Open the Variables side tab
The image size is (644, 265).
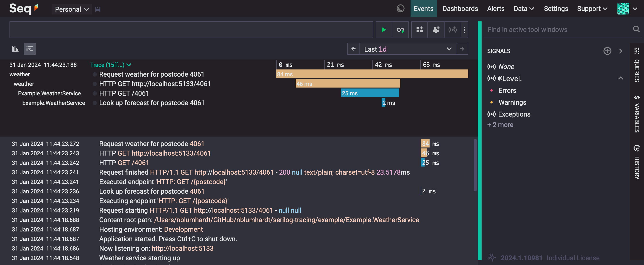click(636, 114)
